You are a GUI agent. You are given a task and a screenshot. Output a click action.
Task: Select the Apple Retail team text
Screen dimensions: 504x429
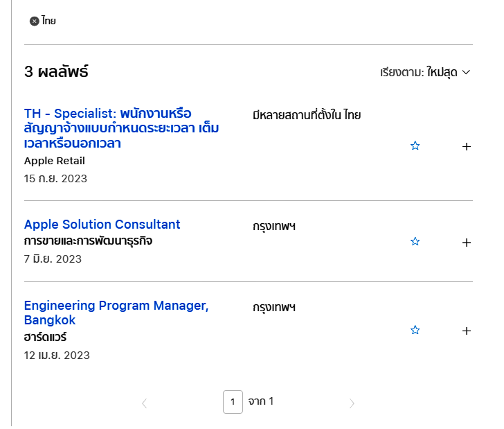point(54,161)
